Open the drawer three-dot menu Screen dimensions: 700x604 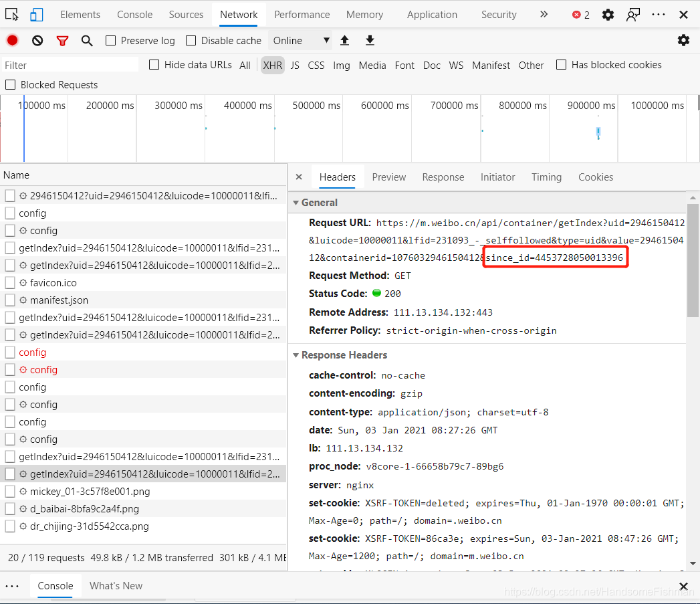pos(12,586)
